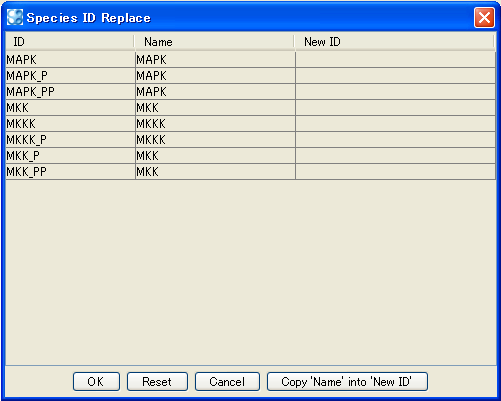Click the New ID cell for MAPK
The height and width of the screenshot is (401, 501).
tap(395, 60)
